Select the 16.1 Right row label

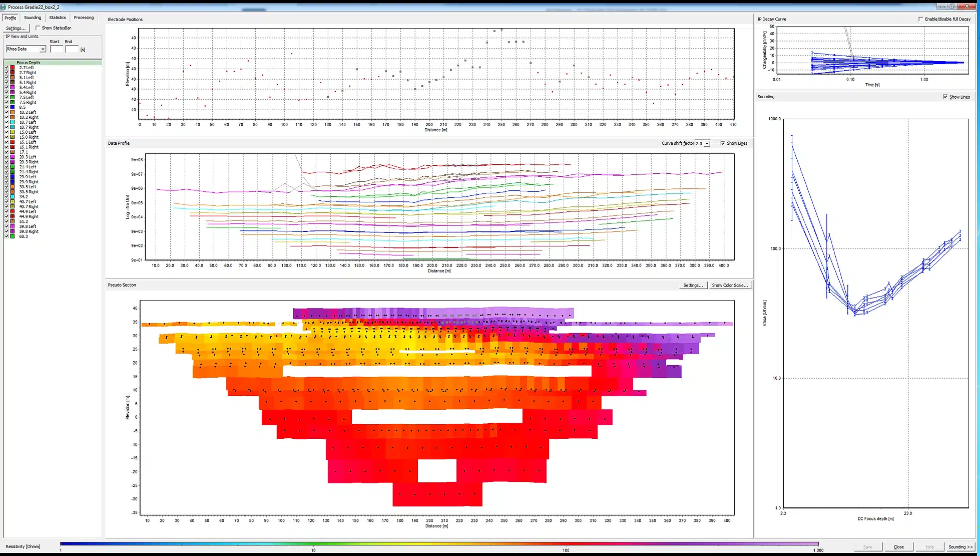coord(29,147)
